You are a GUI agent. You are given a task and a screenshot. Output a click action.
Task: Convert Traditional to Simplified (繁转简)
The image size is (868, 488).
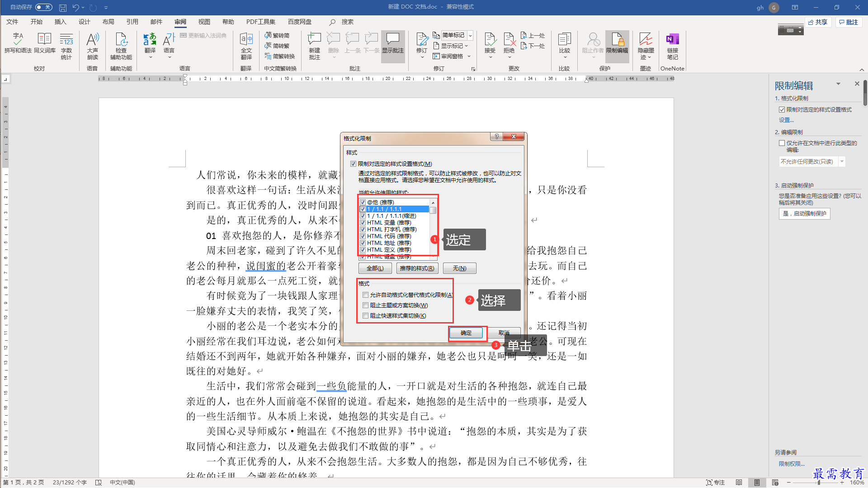pyautogui.click(x=277, y=35)
